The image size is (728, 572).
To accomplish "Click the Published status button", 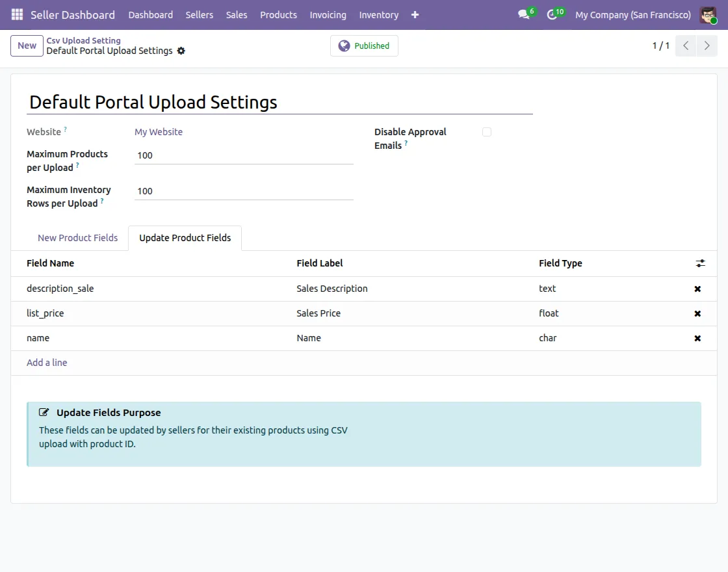I will pyautogui.click(x=364, y=46).
